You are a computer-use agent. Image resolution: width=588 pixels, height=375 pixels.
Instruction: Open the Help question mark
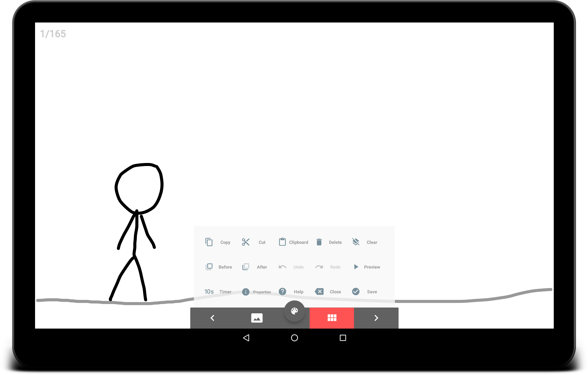pyautogui.click(x=282, y=291)
